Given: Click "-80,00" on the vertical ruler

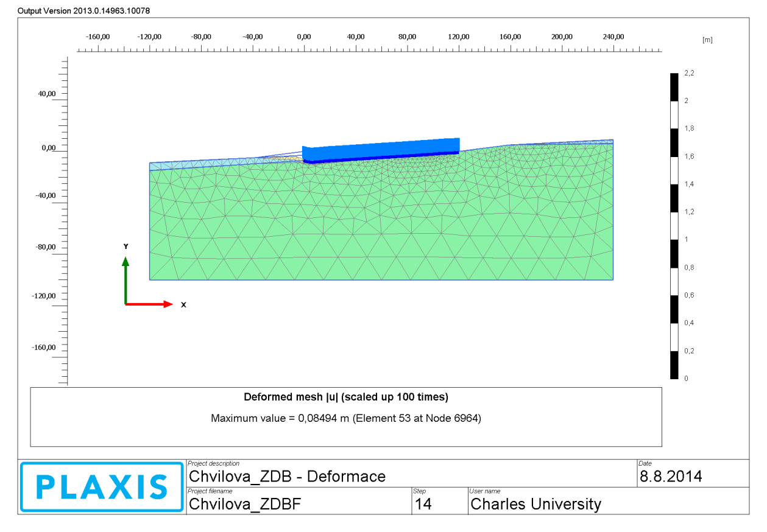Looking at the screenshot, I should 46,247.
